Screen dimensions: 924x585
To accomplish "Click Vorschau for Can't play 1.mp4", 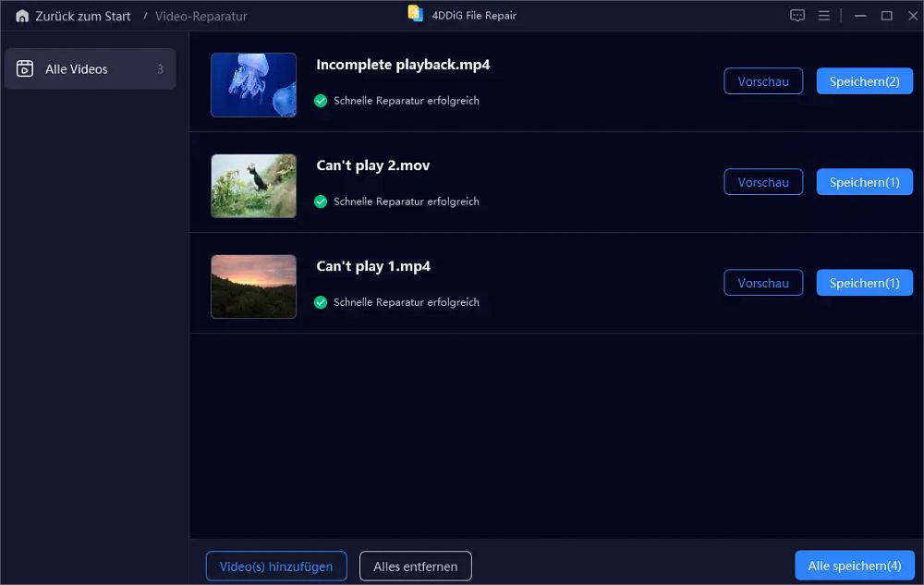I will tap(763, 283).
